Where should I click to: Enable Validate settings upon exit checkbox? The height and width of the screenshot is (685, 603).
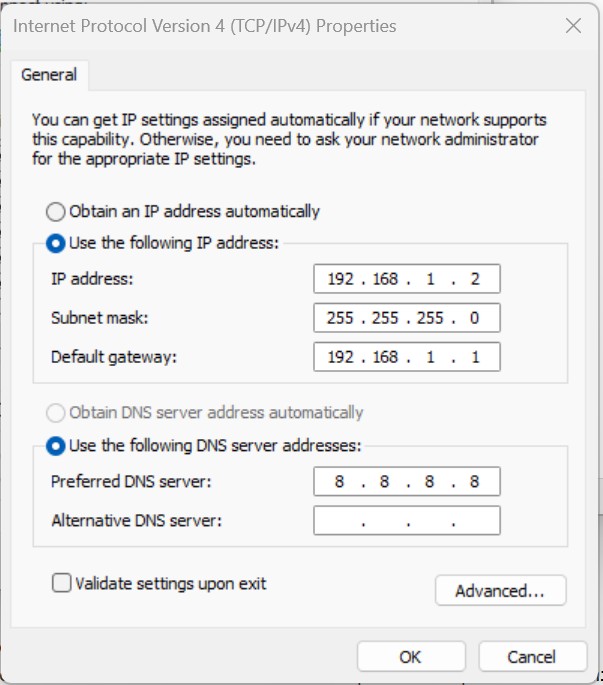pyautogui.click(x=62, y=584)
